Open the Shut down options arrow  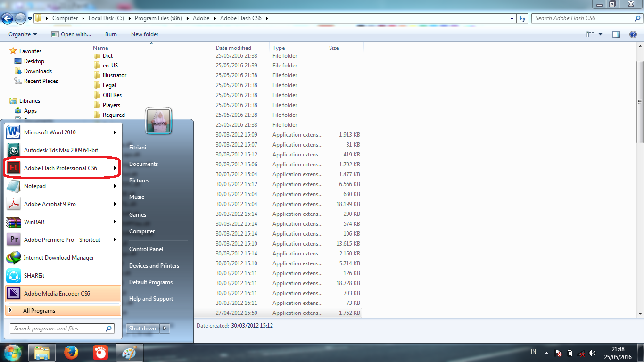pos(165,329)
